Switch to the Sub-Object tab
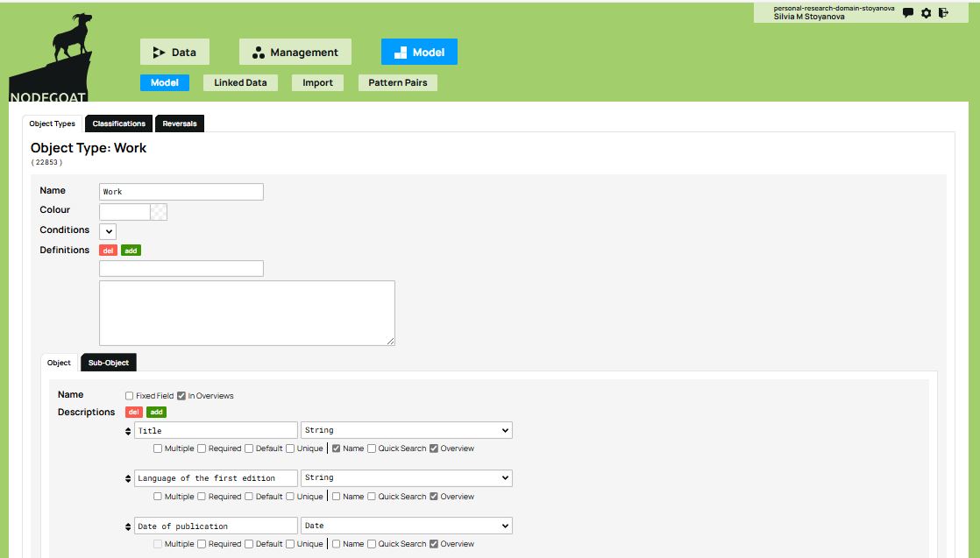 [x=109, y=363]
